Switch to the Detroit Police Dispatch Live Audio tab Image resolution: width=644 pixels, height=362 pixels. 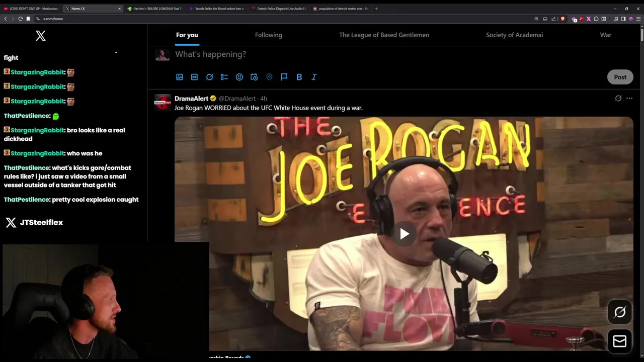coord(278,9)
